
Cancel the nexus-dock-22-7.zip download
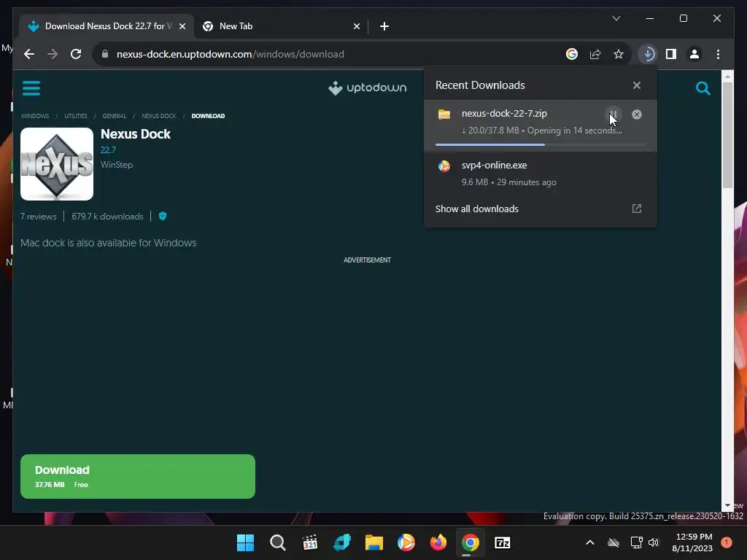(636, 114)
